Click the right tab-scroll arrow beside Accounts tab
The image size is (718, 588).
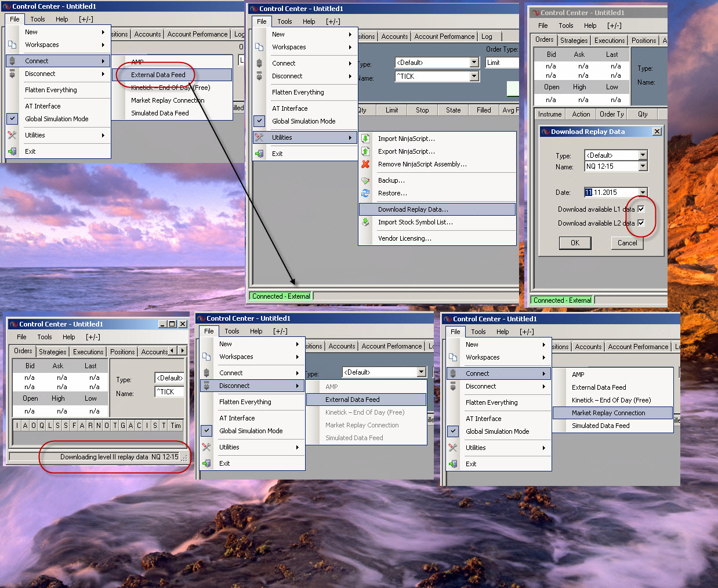click(x=183, y=351)
